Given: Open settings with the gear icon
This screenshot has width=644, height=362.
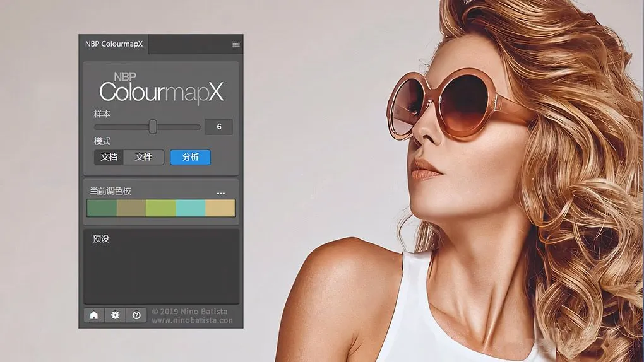Looking at the screenshot, I should coord(115,315).
